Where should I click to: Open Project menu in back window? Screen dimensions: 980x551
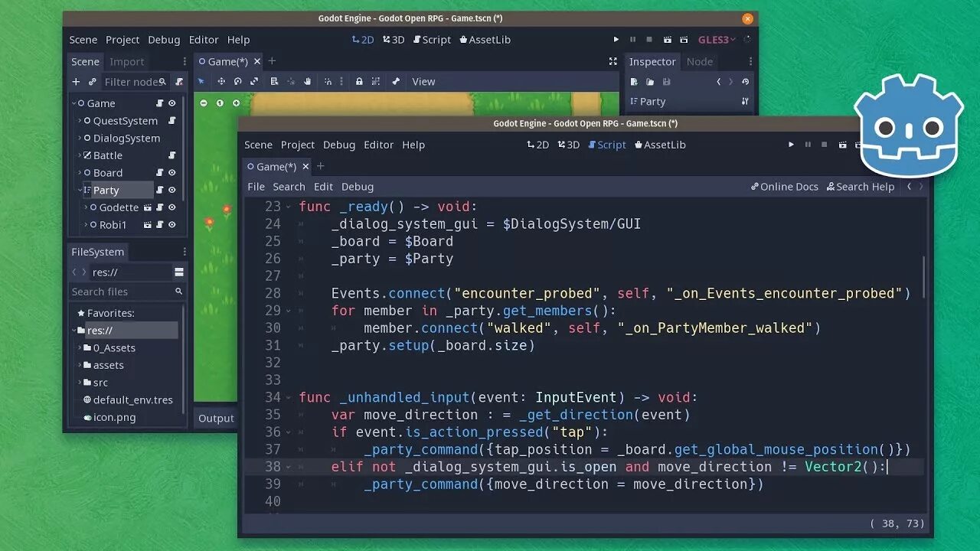coord(122,40)
